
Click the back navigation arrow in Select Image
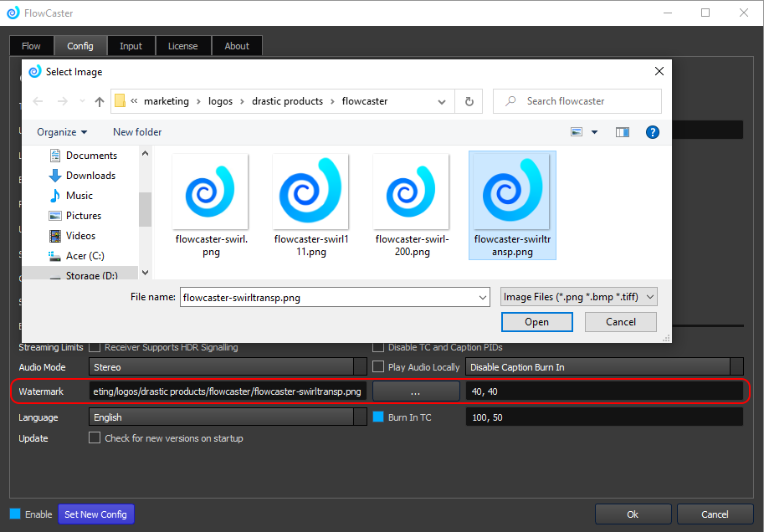click(38, 101)
